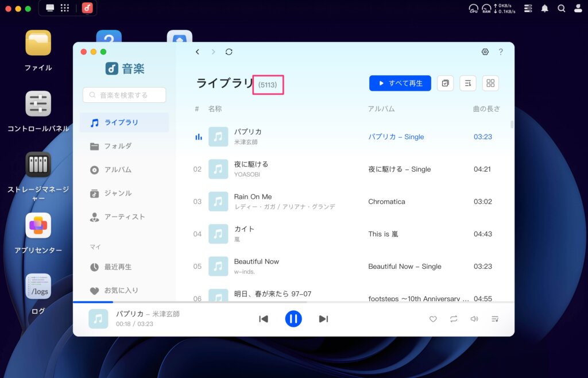Refresh the music library

pyautogui.click(x=229, y=52)
